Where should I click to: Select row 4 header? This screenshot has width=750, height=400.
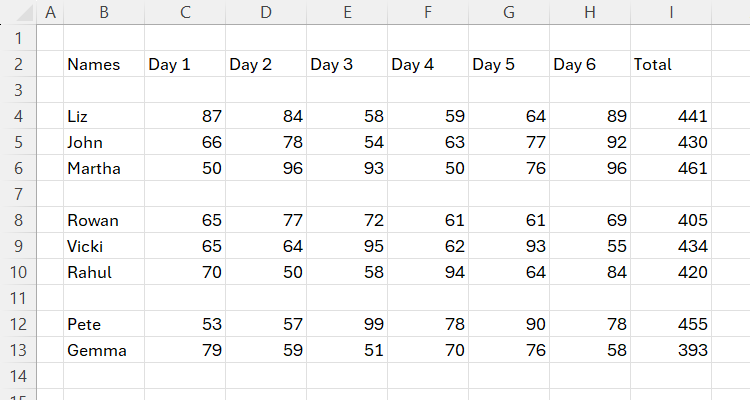[18, 116]
